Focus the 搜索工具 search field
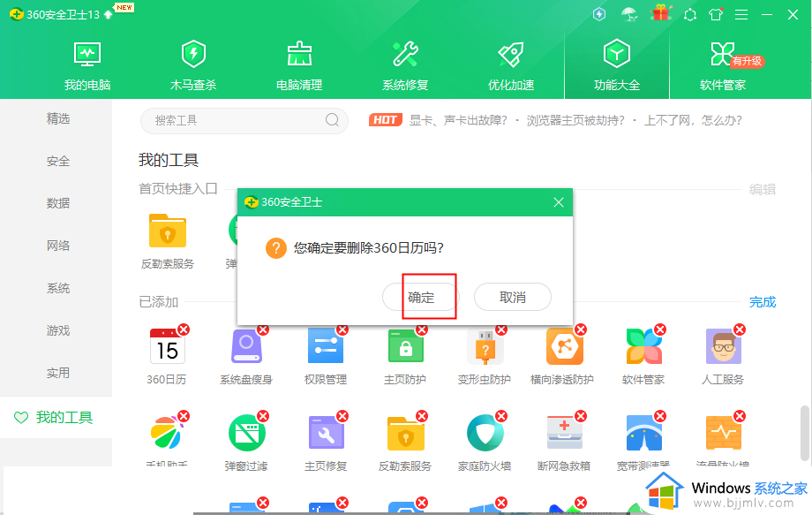The image size is (812, 515). [x=244, y=121]
